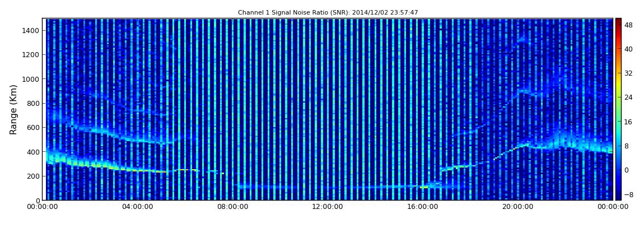Click the colorbar value 16

click(628, 122)
